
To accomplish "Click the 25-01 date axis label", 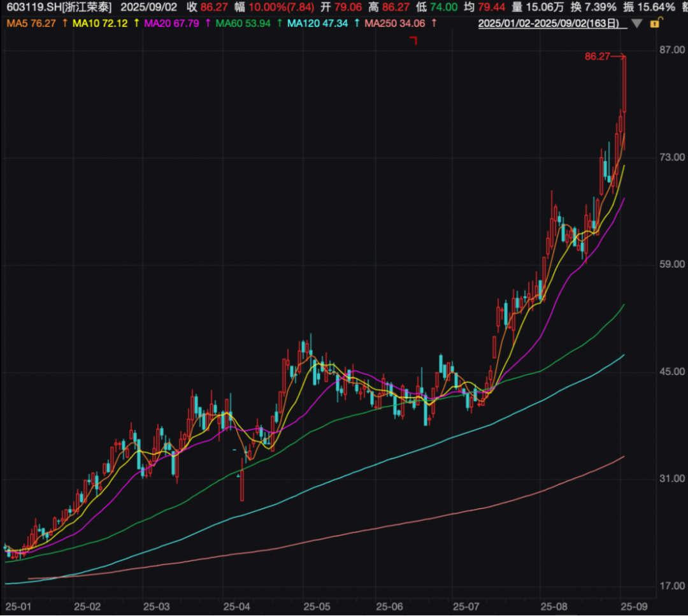I will coord(18,607).
